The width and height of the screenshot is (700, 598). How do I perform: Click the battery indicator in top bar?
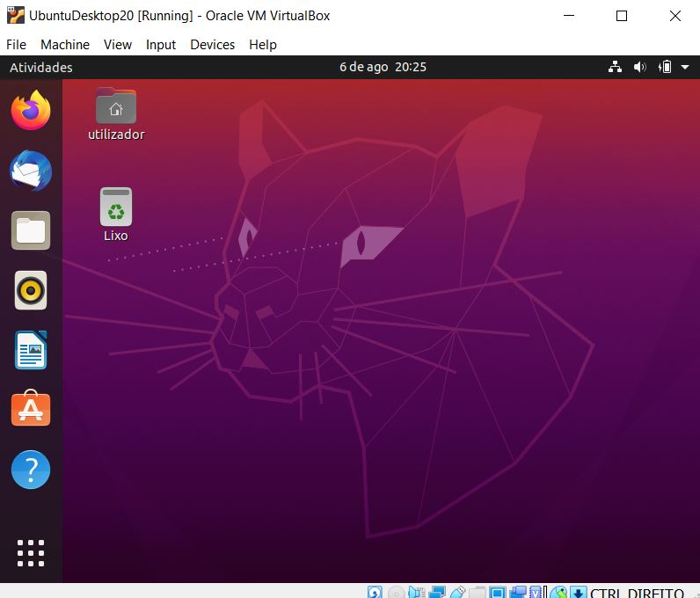point(665,67)
